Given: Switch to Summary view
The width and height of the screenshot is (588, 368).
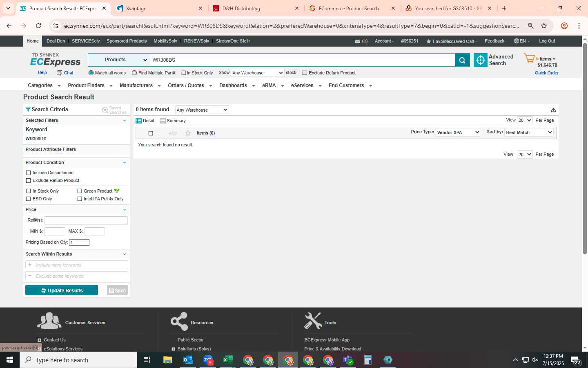Looking at the screenshot, I should [173, 121].
